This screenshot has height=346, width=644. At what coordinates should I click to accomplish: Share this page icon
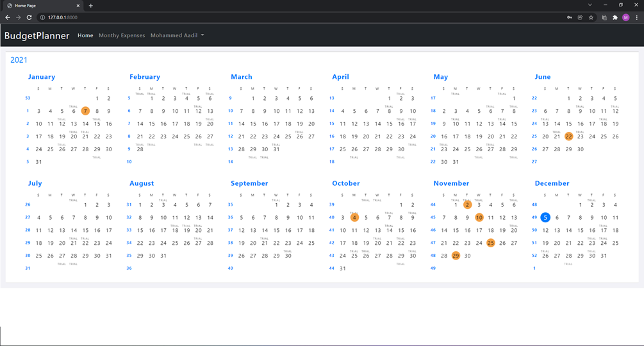(x=580, y=17)
